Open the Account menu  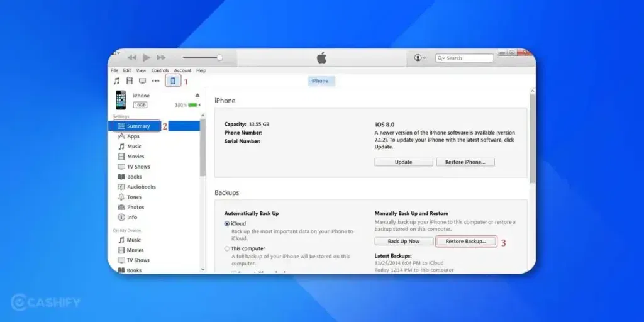[183, 70]
